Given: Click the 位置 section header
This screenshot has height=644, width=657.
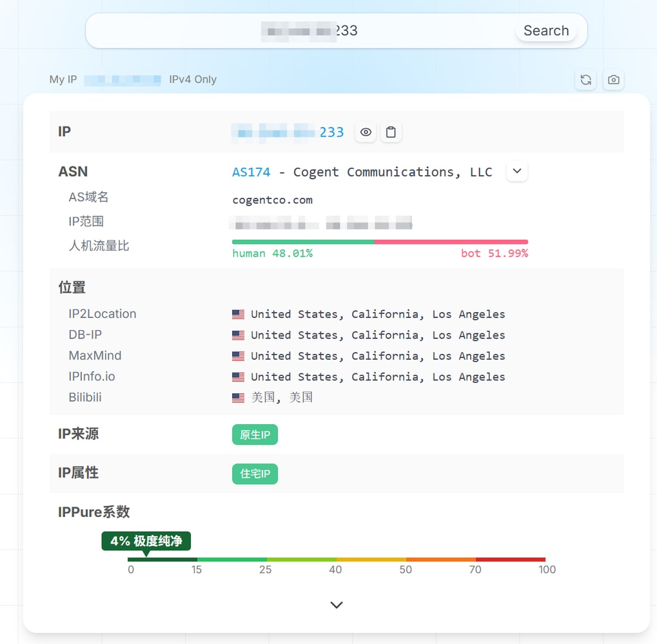Looking at the screenshot, I should [71, 288].
